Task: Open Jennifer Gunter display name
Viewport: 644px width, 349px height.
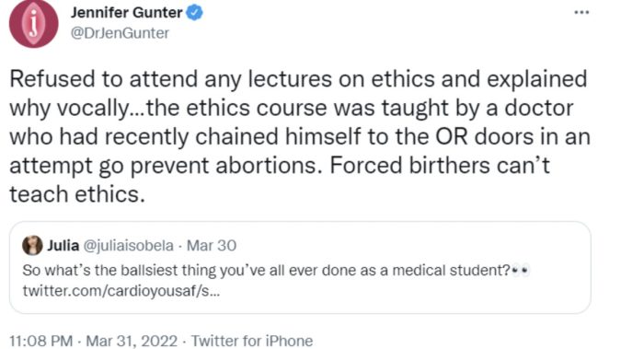Action: [x=127, y=13]
